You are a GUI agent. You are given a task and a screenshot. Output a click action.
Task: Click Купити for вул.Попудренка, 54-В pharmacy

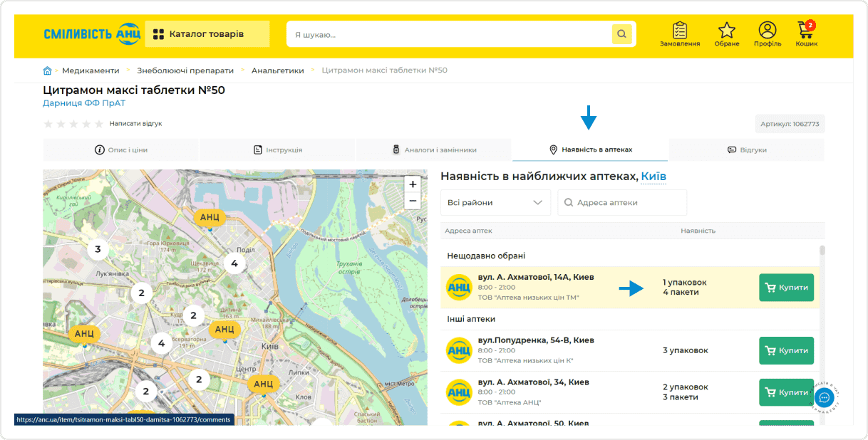786,350
